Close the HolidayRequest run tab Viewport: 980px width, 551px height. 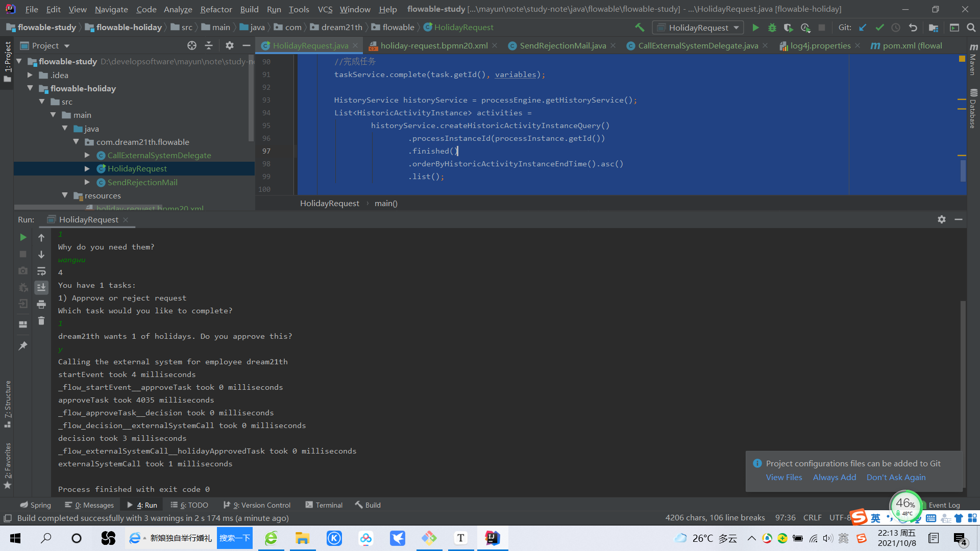[x=126, y=220]
